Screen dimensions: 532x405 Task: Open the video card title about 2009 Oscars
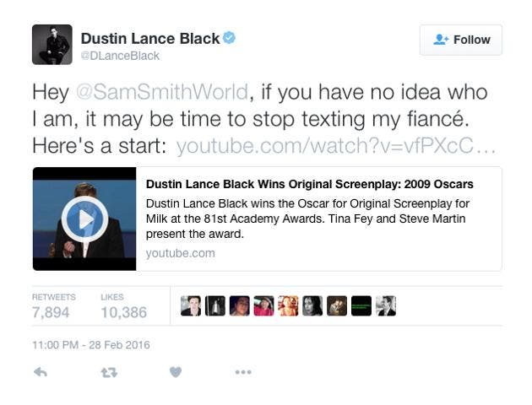click(309, 184)
